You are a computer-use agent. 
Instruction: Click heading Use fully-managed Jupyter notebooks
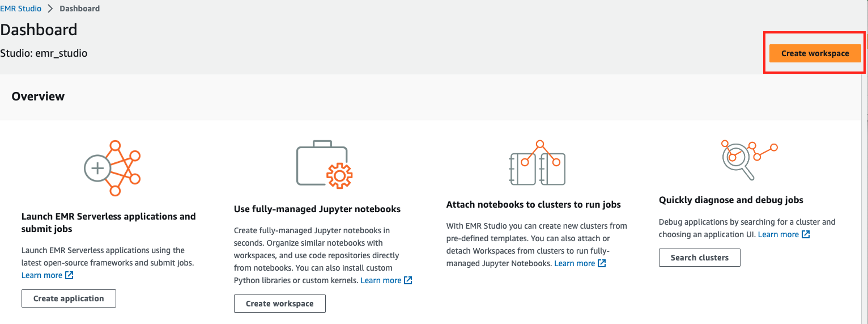pyautogui.click(x=317, y=209)
